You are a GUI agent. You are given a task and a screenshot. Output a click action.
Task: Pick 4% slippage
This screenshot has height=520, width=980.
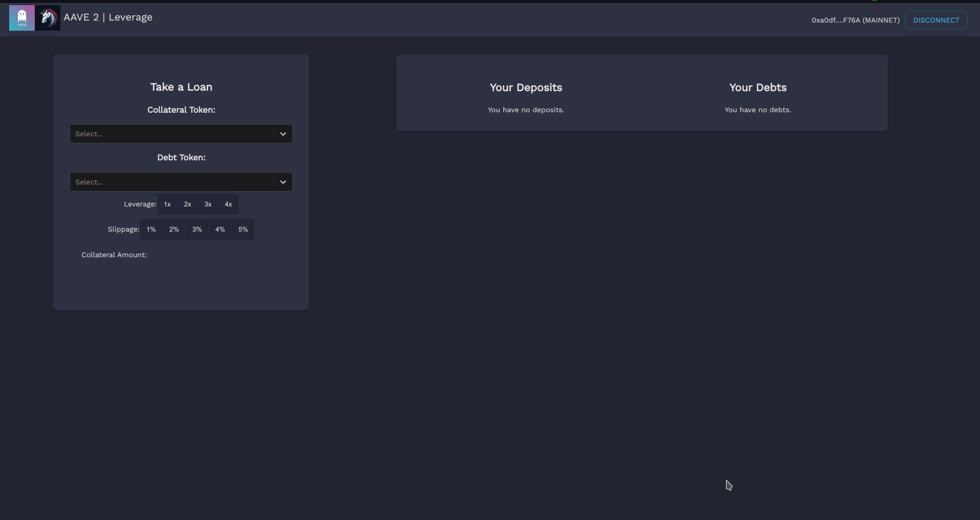(x=220, y=229)
